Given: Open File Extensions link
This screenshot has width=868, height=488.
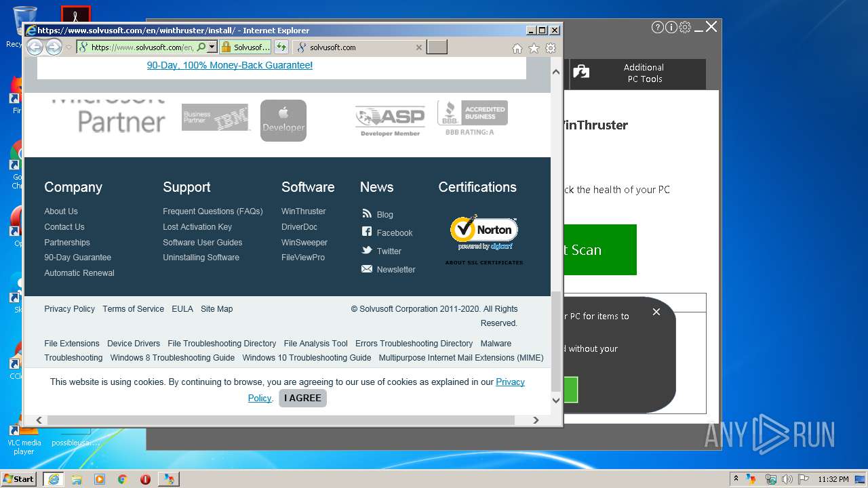Looking at the screenshot, I should click(x=72, y=344).
